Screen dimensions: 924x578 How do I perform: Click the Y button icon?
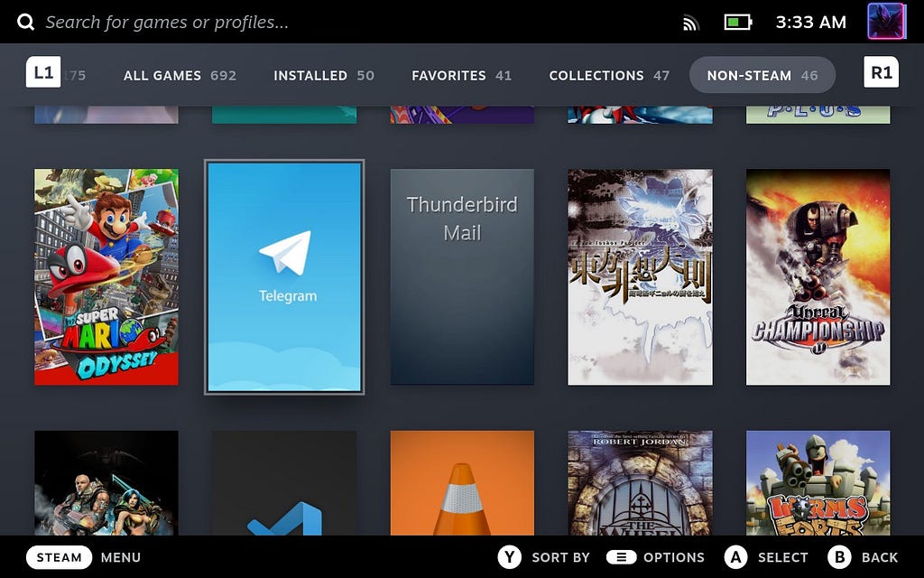[509, 557]
